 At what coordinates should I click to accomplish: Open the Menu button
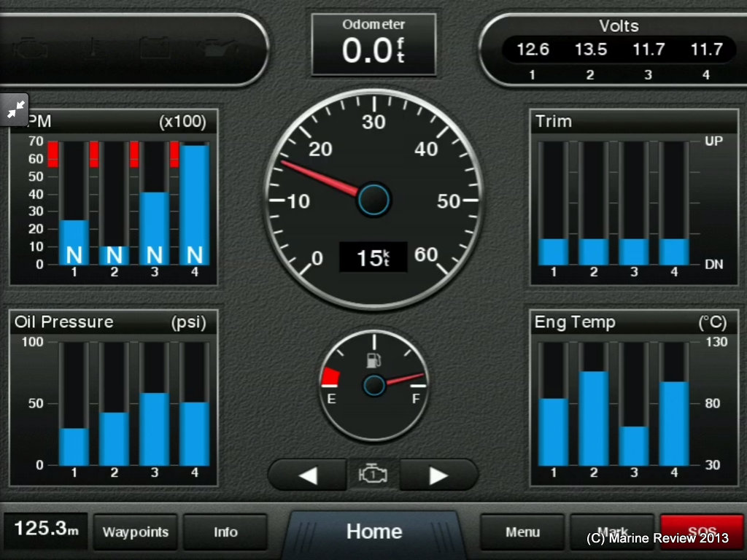coord(522,532)
